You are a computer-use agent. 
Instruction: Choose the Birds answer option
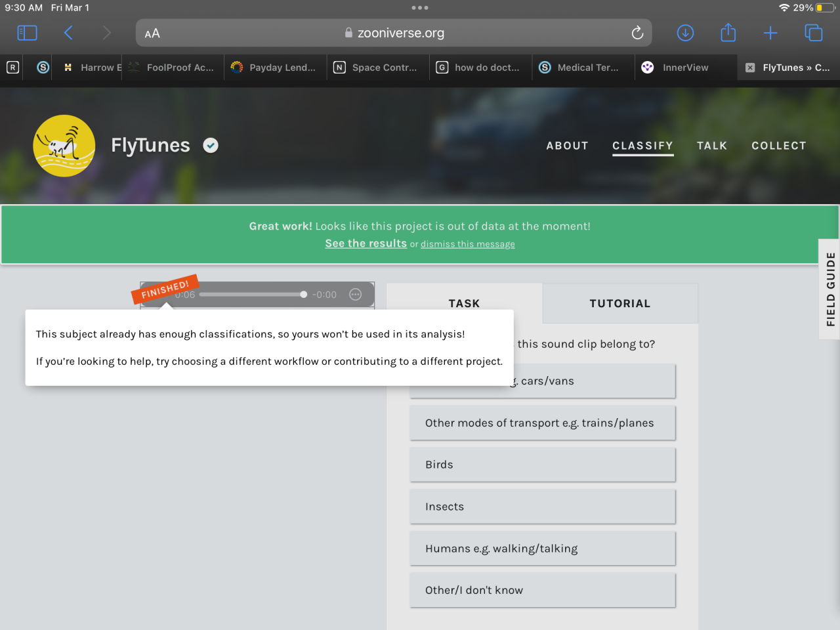coord(543,465)
